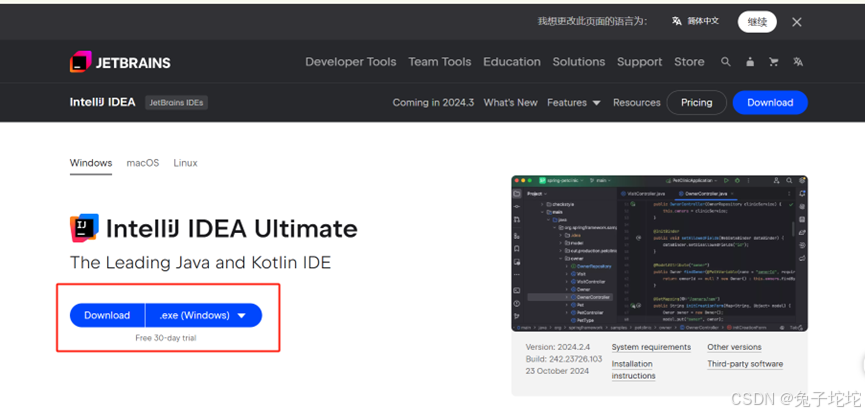Open the What's New page

pos(510,103)
